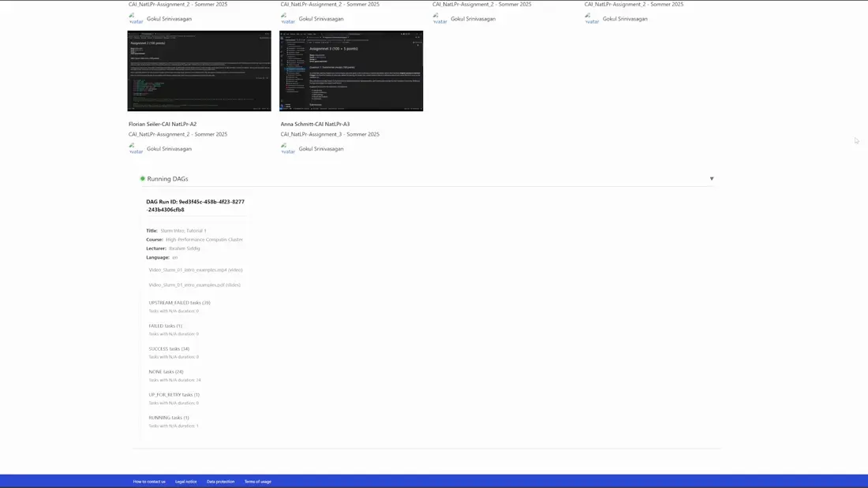Click the avatar icon under Anna Schmitt's card

(288, 148)
